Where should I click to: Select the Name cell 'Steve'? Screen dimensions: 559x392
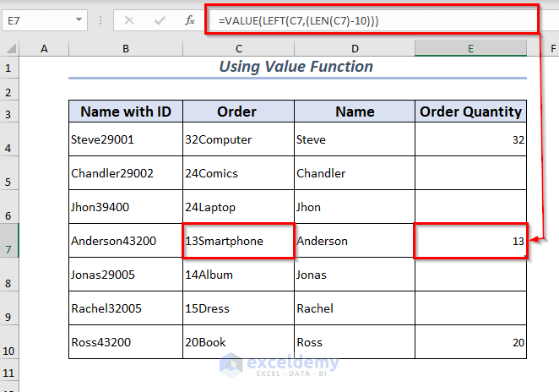point(355,139)
